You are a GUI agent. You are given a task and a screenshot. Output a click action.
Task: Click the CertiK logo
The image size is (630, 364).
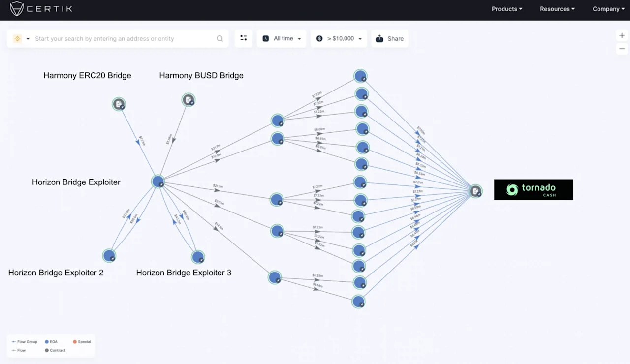coord(41,9)
